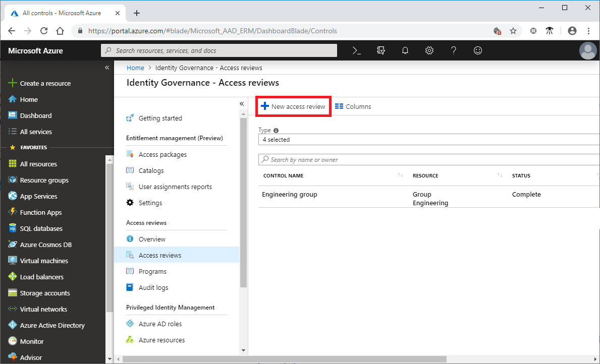Click the horizontal scrollbar at bottom
Viewport: 600px width, 364px height.
284,359
